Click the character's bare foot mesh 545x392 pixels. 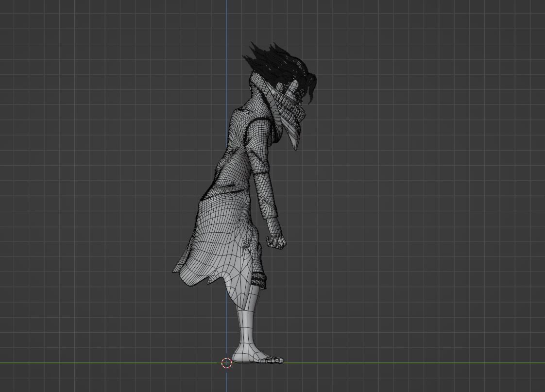tap(257, 355)
